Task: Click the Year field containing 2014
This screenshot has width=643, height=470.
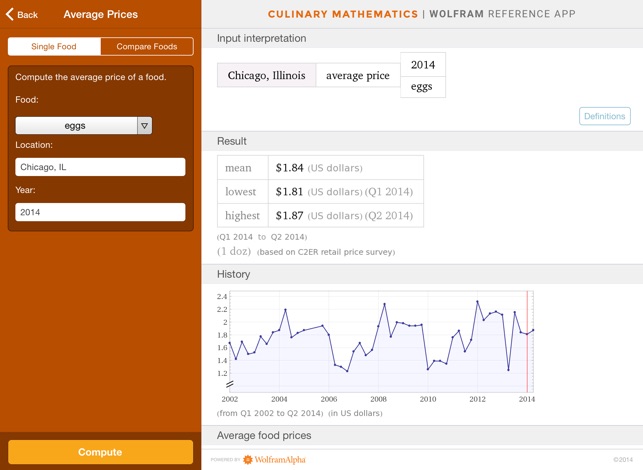Action: point(100,212)
